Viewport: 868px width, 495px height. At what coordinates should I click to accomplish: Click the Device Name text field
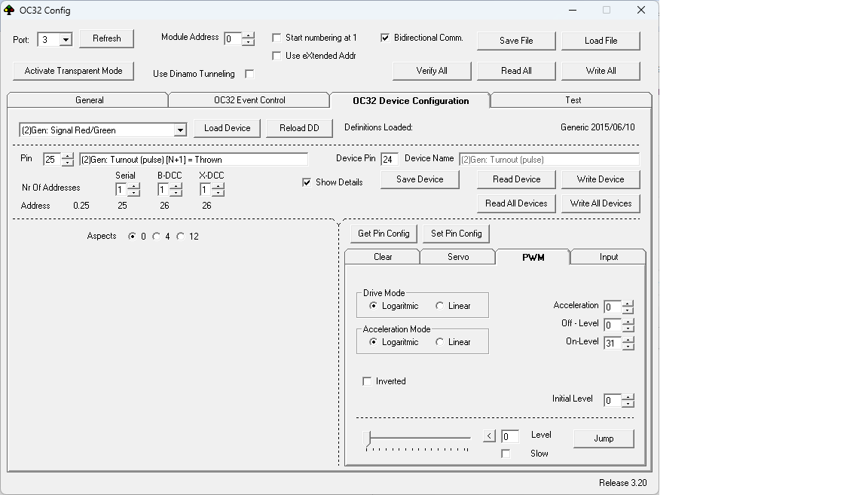[x=549, y=160]
